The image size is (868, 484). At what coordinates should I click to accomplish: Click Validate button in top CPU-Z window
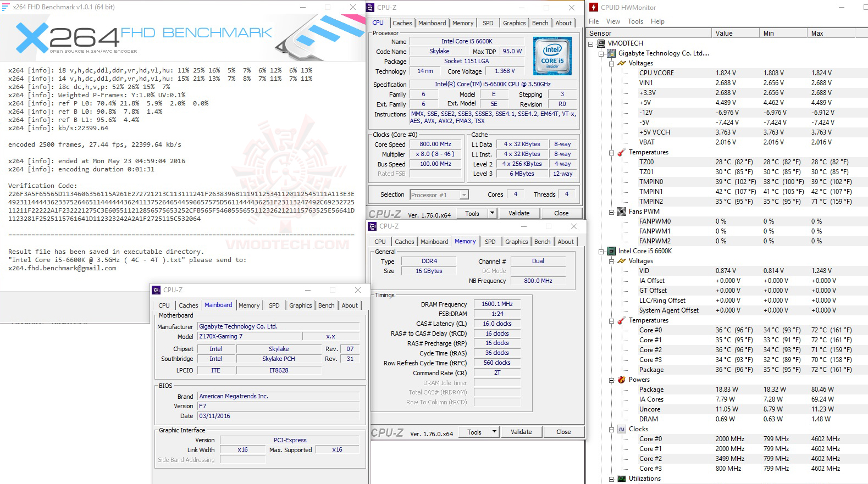519,213
